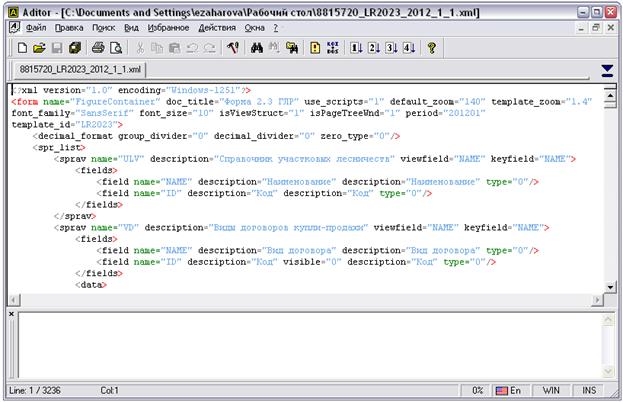Screen dimensions: 623x402
Task: Click the bookmark 1 toolbar icon
Action: 356,47
